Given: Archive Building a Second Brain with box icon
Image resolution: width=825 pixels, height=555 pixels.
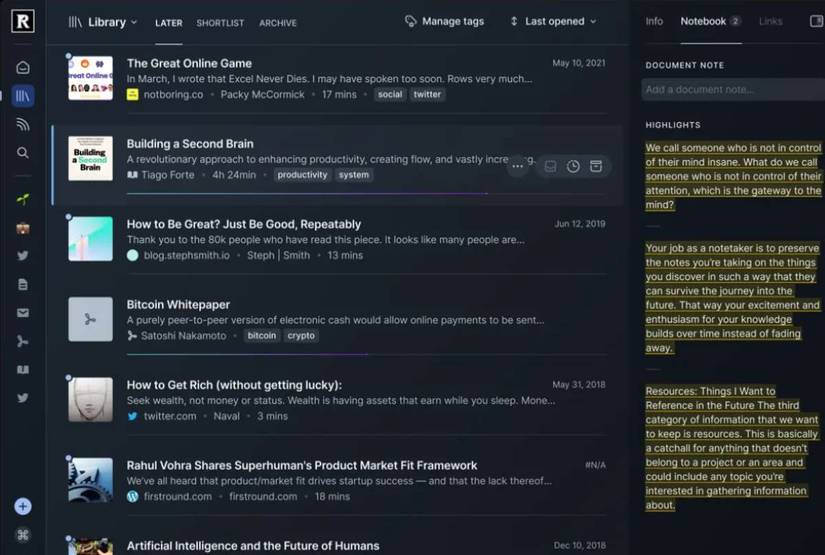Looking at the screenshot, I should click(x=596, y=166).
